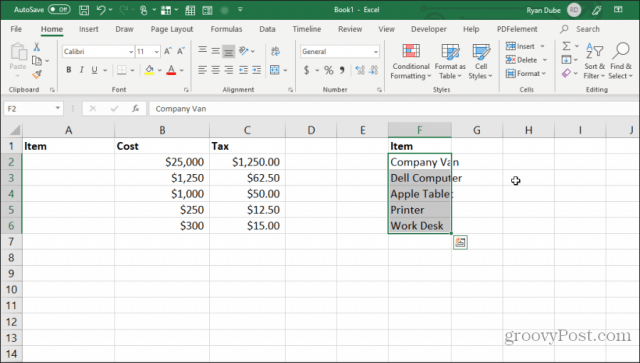Click the Delete cells button
This screenshot has height=363, width=640.
526,60
